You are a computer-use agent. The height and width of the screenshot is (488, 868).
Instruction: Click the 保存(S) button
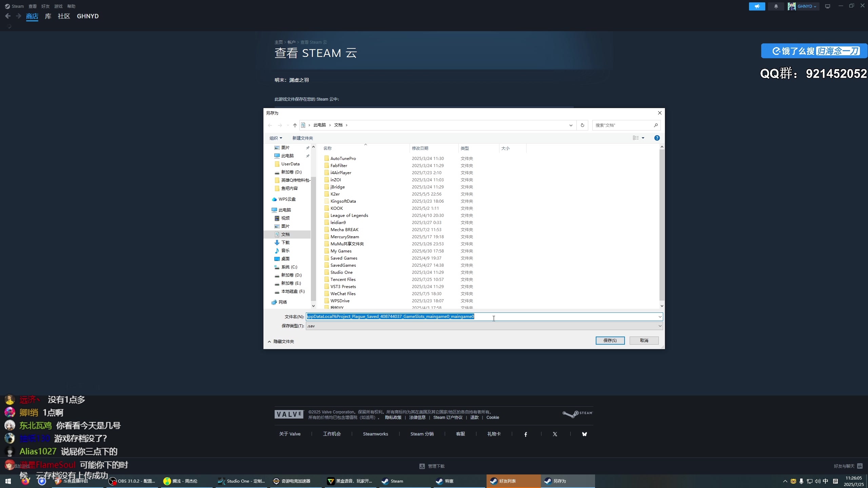pos(610,341)
